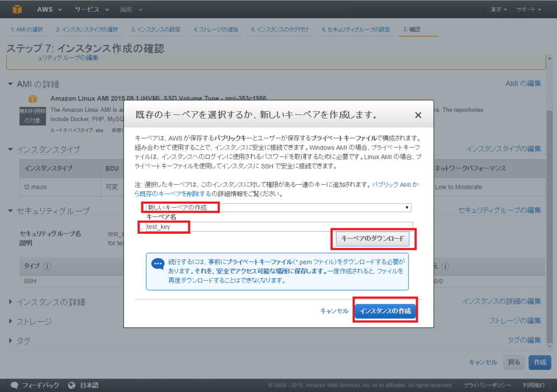557x392 pixels.
Task: Collapse the インスタンスタイプ section
Action: (x=9, y=148)
